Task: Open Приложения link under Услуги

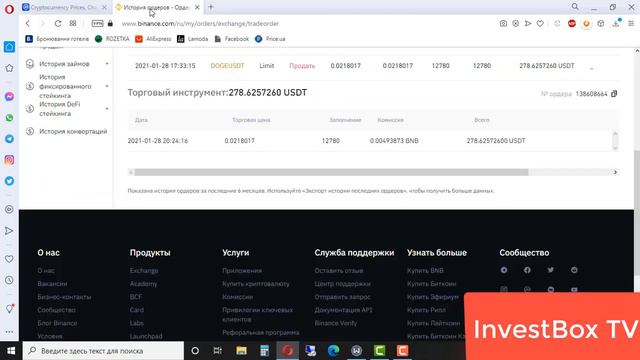Action: (x=242, y=271)
